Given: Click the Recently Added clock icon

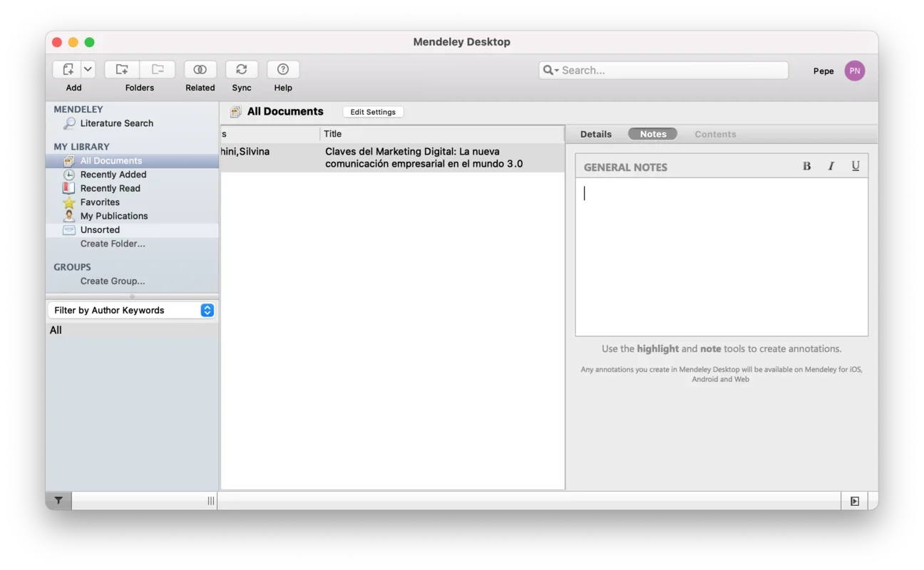Looking at the screenshot, I should tap(68, 175).
